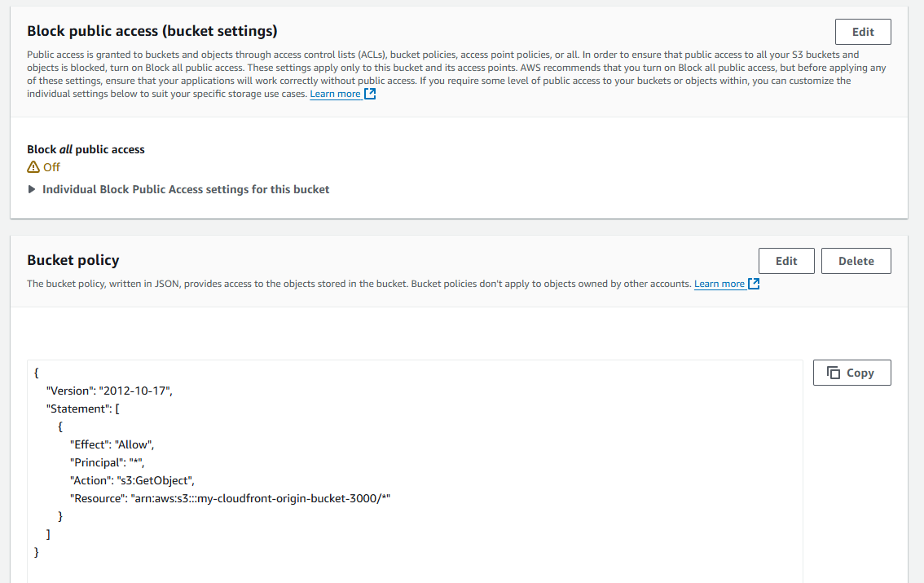This screenshot has width=924, height=583.
Task: Edit the Block public access settings
Action: click(x=863, y=32)
